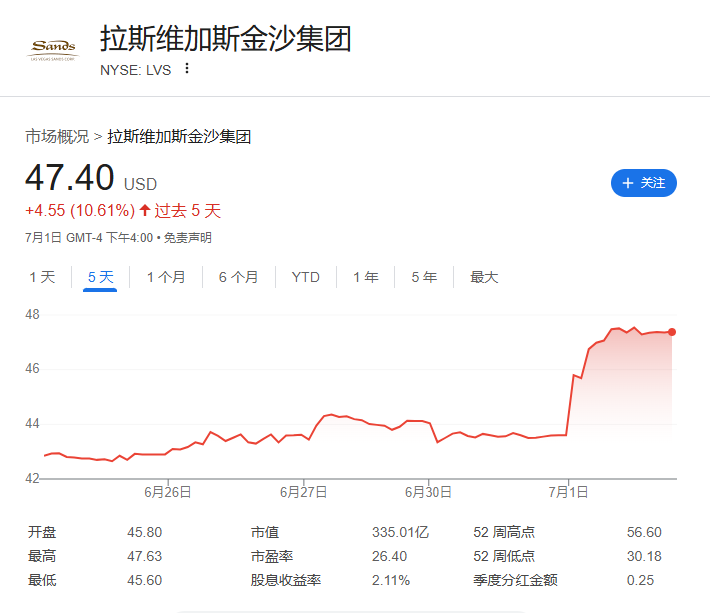
Task: Click the NYSE: LVS ticker text
Action: (x=135, y=70)
